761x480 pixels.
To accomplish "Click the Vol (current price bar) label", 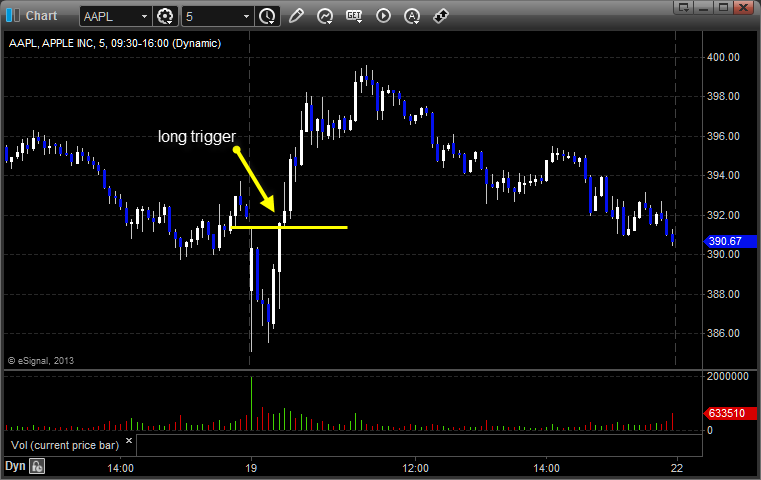I will point(65,445).
